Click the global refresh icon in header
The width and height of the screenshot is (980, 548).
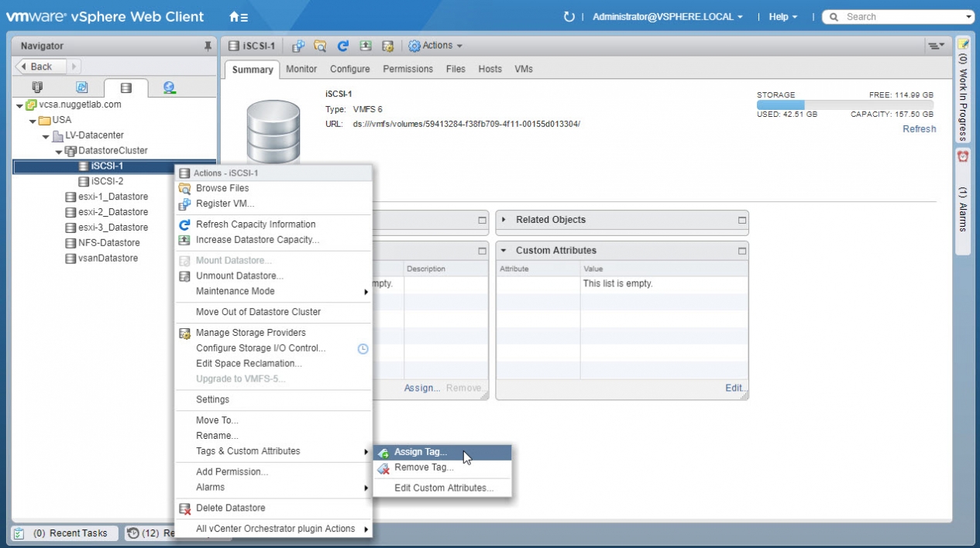569,16
